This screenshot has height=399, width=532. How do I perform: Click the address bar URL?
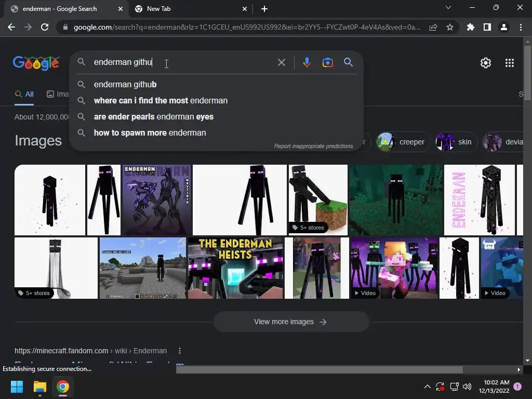[x=247, y=27]
